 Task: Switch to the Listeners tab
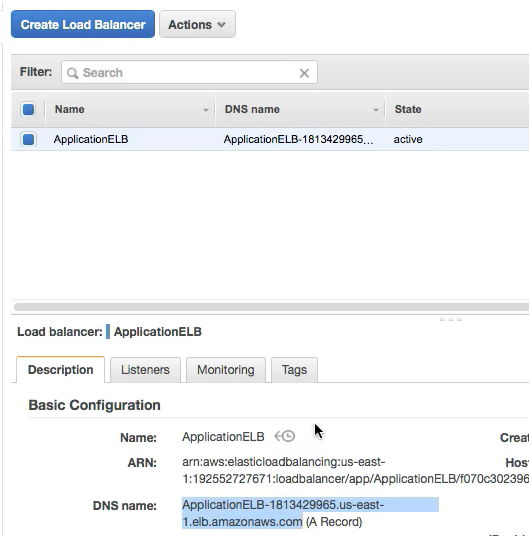click(x=145, y=370)
